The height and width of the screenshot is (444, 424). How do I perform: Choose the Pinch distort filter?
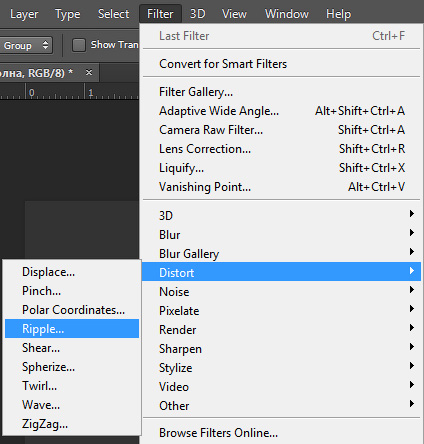pyautogui.click(x=72, y=291)
